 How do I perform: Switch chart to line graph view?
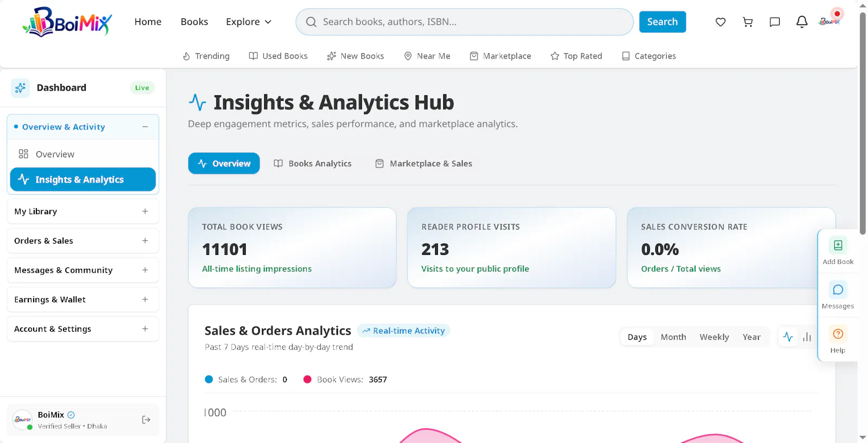pyautogui.click(x=788, y=337)
